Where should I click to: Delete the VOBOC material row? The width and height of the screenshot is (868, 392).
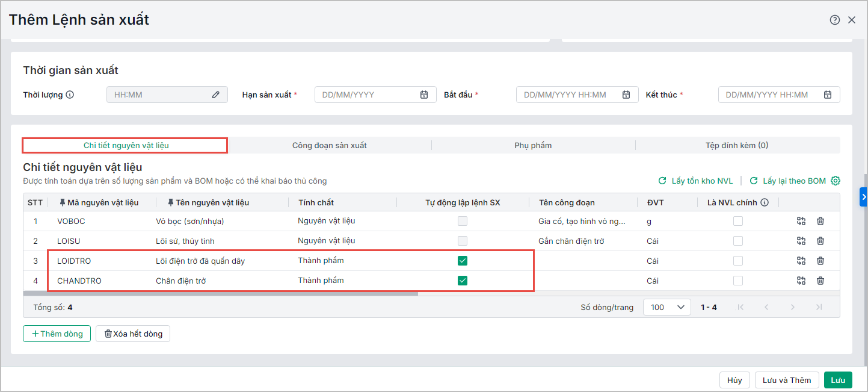820,221
